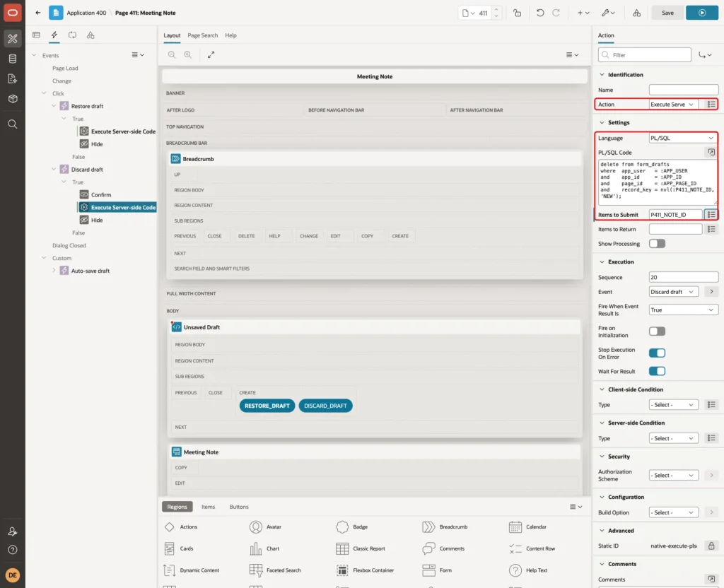This screenshot has height=588, width=724.
Task: Open Items to Submit picker list
Action: (x=711, y=215)
